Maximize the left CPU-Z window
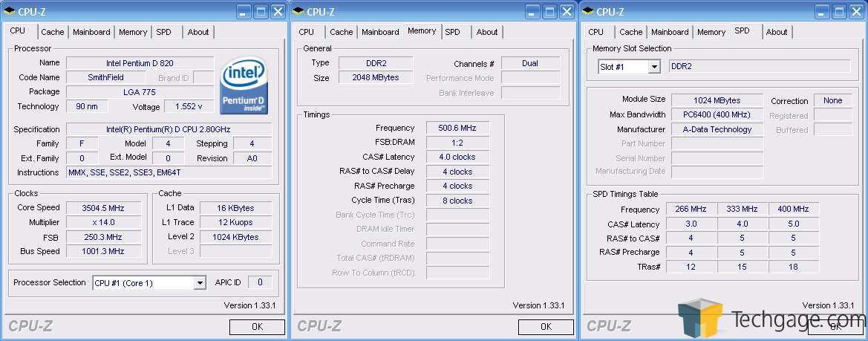Viewport: 868px width, 341px height. coord(261,11)
